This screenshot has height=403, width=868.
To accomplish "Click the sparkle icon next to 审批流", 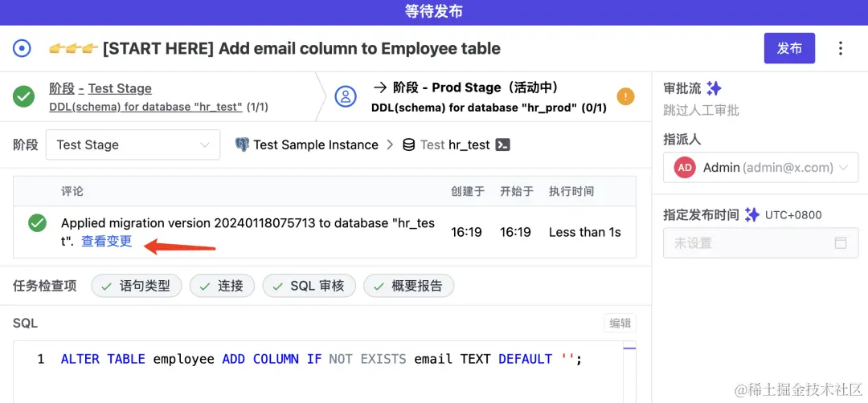I will pyautogui.click(x=714, y=88).
